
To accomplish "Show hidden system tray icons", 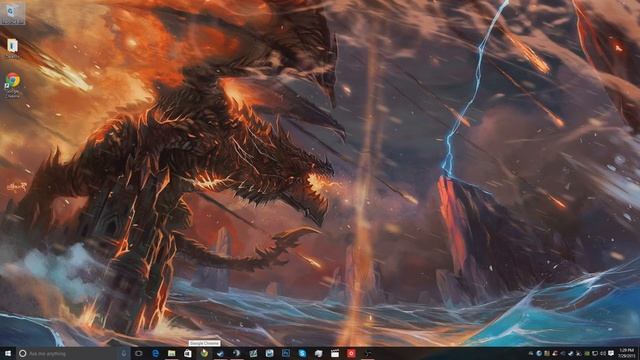I will pos(531,353).
